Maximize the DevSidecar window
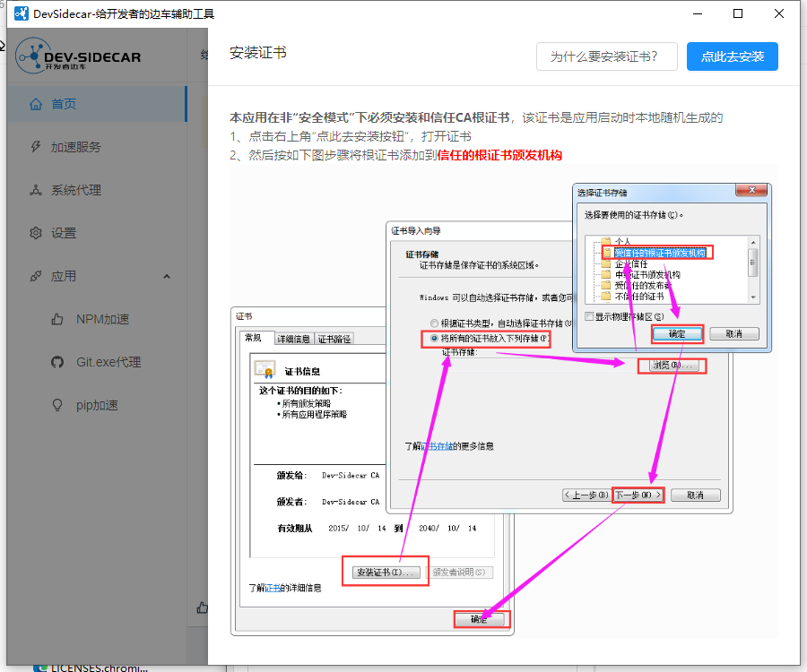This screenshot has width=807, height=672. [738, 13]
